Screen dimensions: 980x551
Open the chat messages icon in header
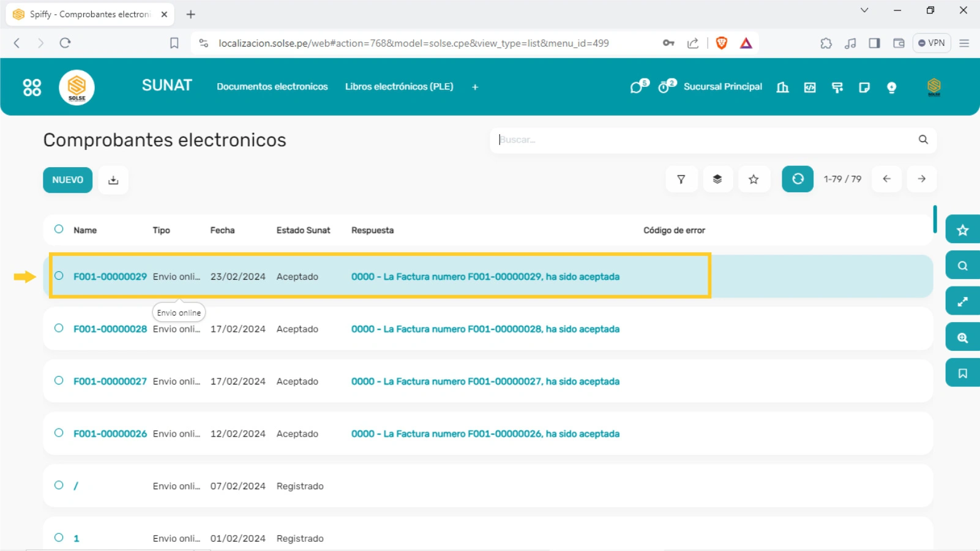[638, 87]
